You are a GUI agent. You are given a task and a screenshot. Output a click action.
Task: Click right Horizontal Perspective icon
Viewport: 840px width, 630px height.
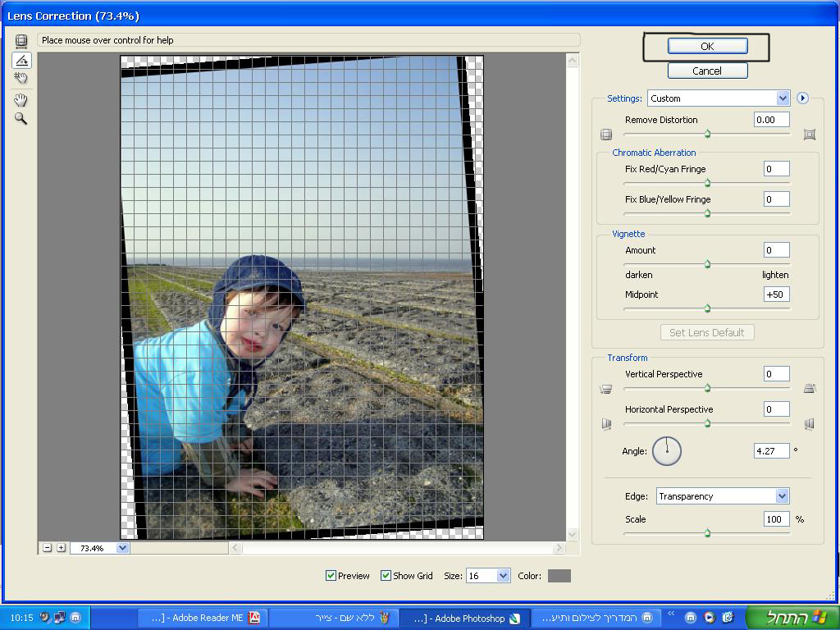pyautogui.click(x=809, y=424)
